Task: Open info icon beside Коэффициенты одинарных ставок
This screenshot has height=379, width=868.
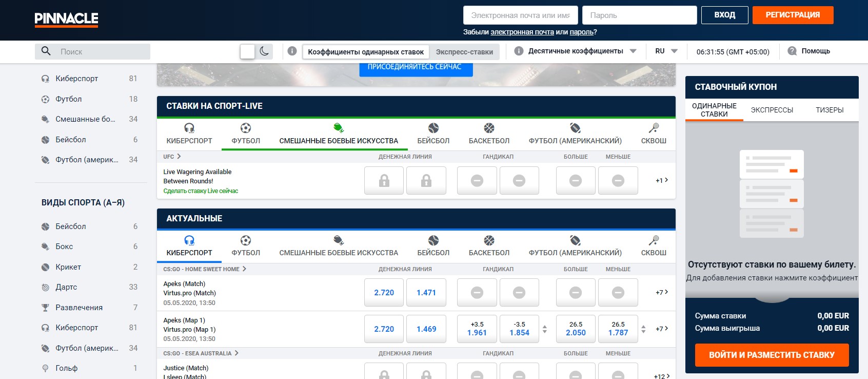Action: 292,51
